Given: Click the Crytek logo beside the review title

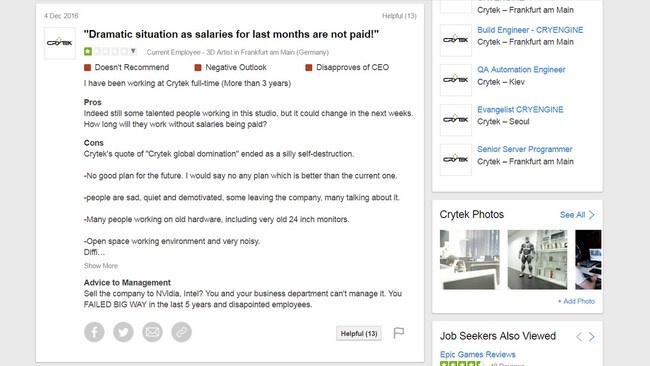Looking at the screenshot, I should 60,43.
